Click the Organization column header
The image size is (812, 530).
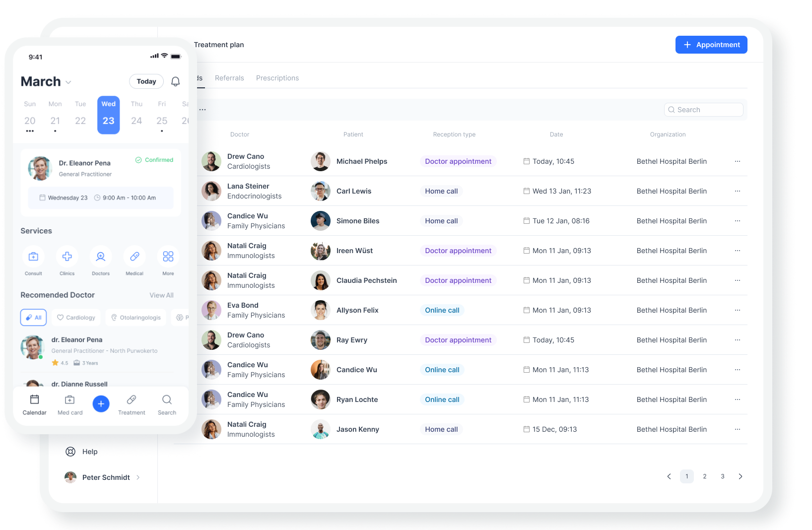pyautogui.click(x=668, y=134)
